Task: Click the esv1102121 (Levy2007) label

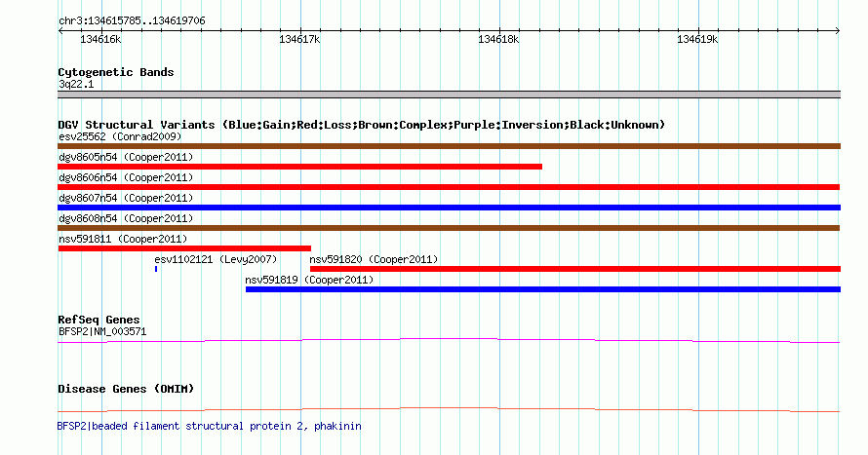Action: [x=216, y=259]
